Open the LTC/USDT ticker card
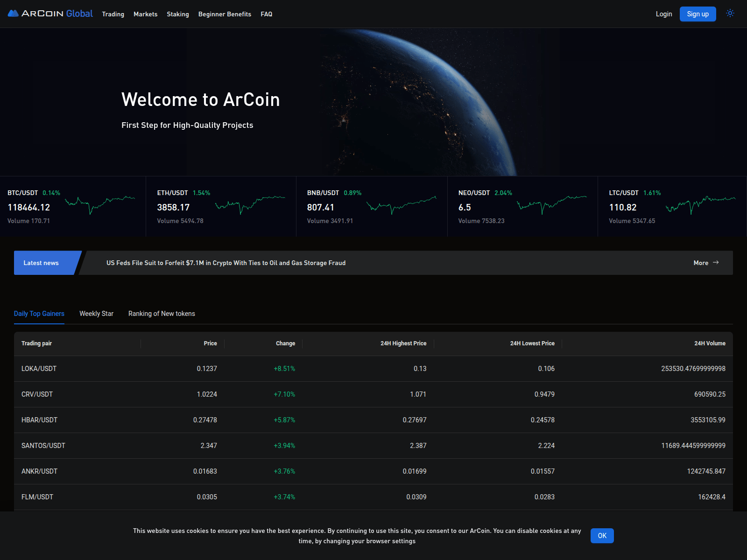This screenshot has width=747, height=560. pos(671,206)
